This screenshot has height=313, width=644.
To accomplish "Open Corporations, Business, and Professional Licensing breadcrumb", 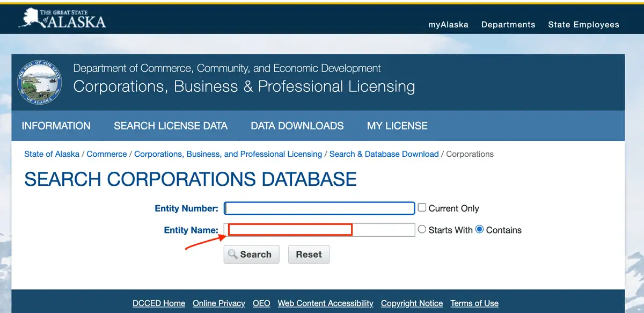I will coord(228,154).
